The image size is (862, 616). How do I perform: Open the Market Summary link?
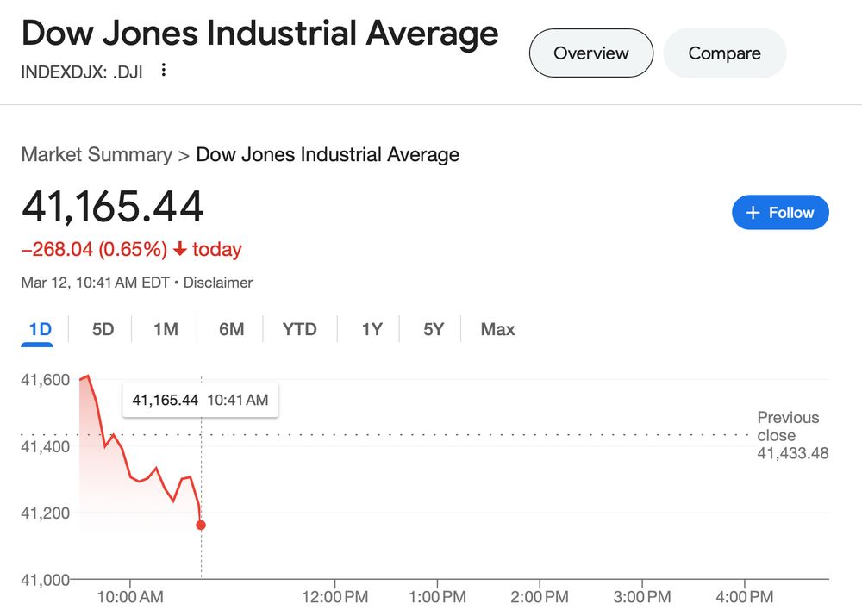[x=96, y=154]
